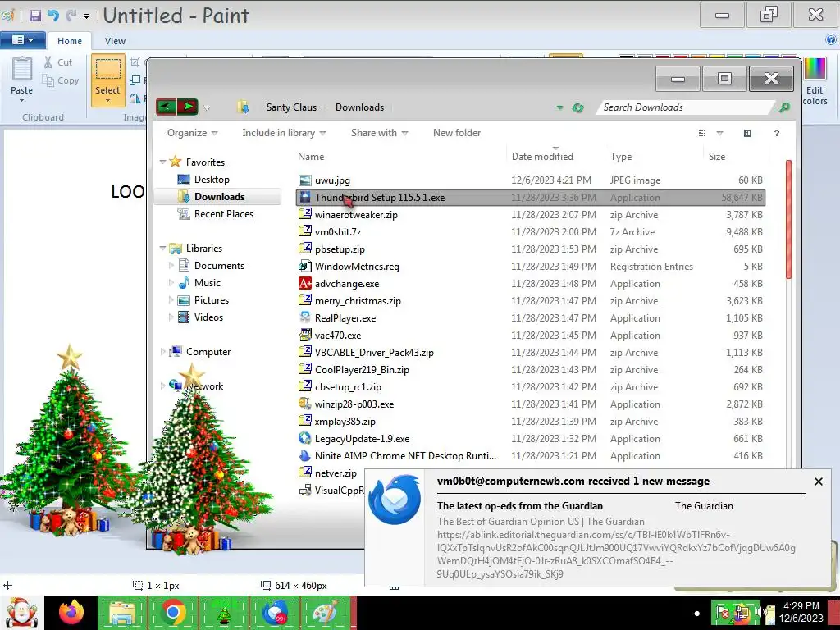Image resolution: width=840 pixels, height=630 pixels.
Task: Open the address bar history dropdown arrow
Action: pyautogui.click(x=559, y=107)
